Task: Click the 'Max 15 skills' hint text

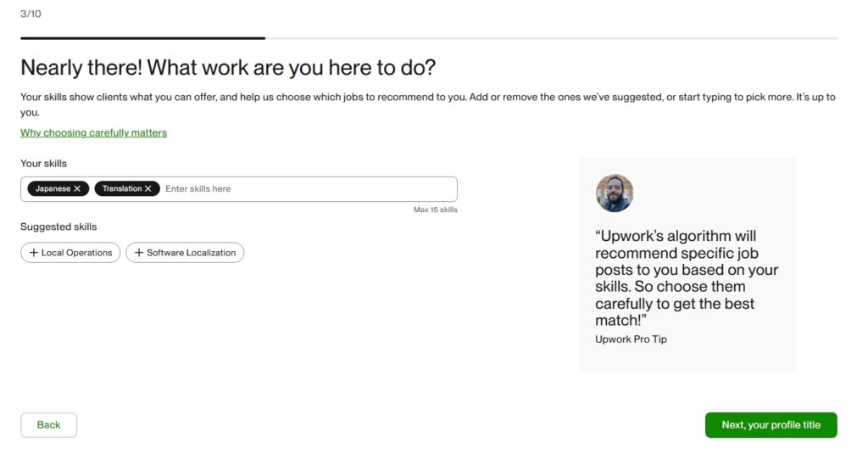Action: [x=435, y=210]
